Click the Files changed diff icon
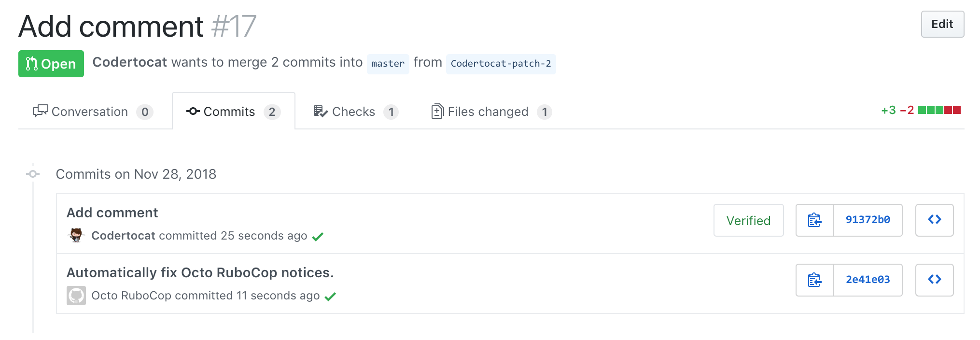This screenshot has height=340, width=980. [x=436, y=111]
